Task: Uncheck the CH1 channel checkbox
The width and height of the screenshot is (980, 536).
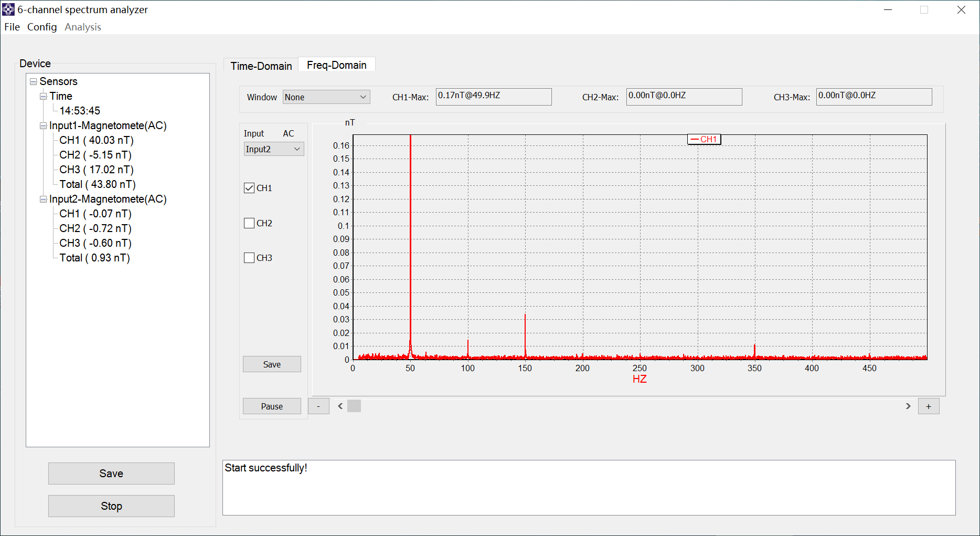Action: click(249, 188)
